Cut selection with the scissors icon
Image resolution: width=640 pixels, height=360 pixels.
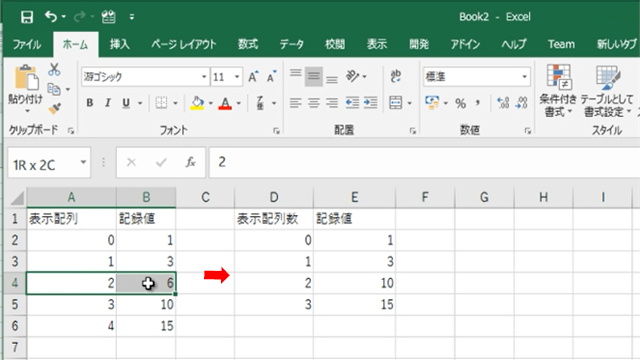[54, 70]
